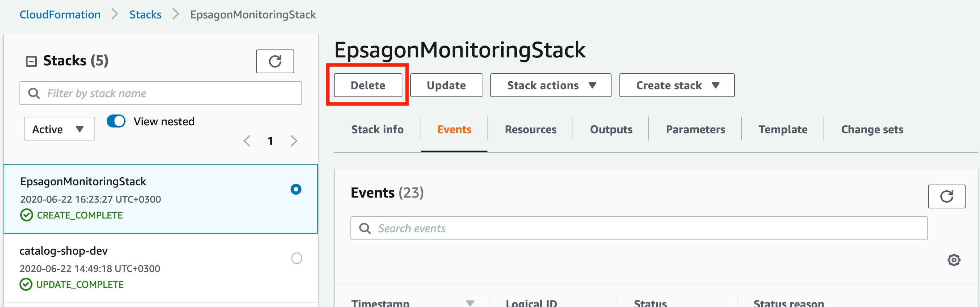
Task: Refresh the Events list
Action: [946, 196]
